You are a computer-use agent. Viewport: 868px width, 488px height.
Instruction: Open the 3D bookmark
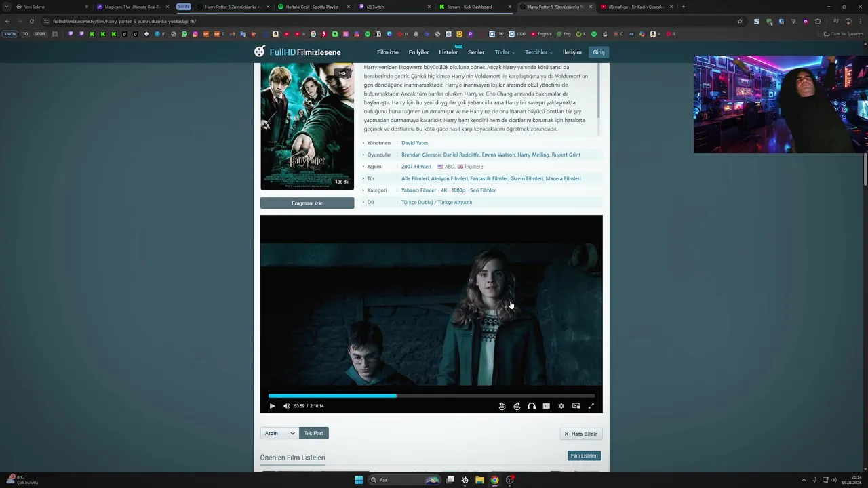(x=25, y=34)
